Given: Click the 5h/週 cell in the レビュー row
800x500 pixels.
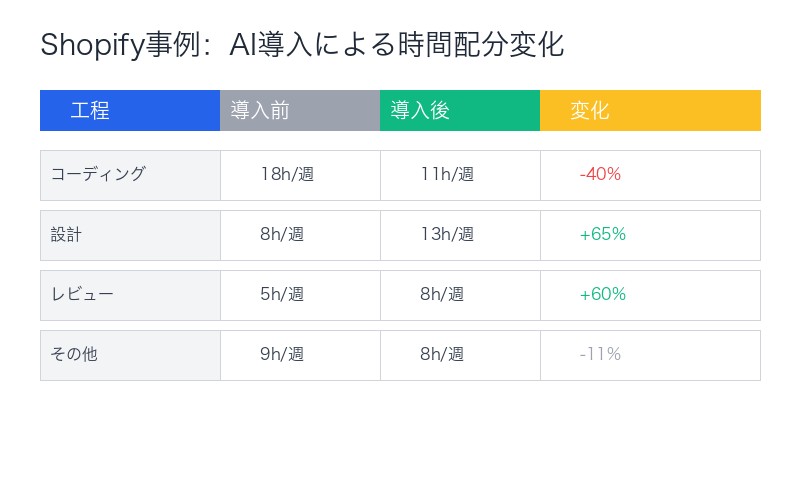Looking at the screenshot, I should click(x=300, y=295).
